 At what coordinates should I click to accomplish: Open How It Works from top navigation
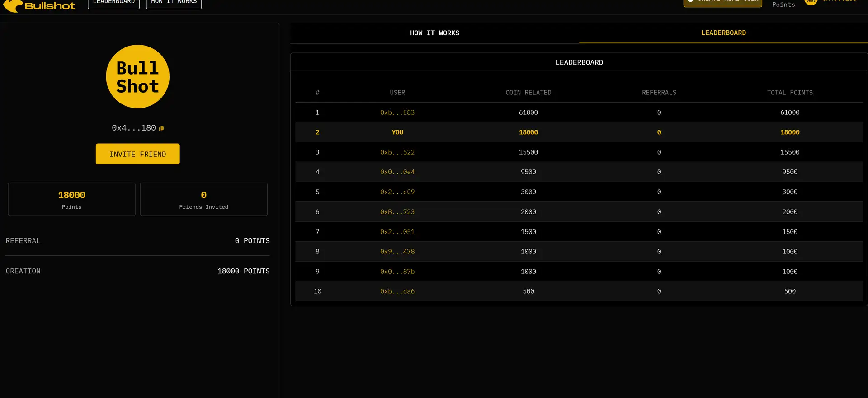point(174,3)
